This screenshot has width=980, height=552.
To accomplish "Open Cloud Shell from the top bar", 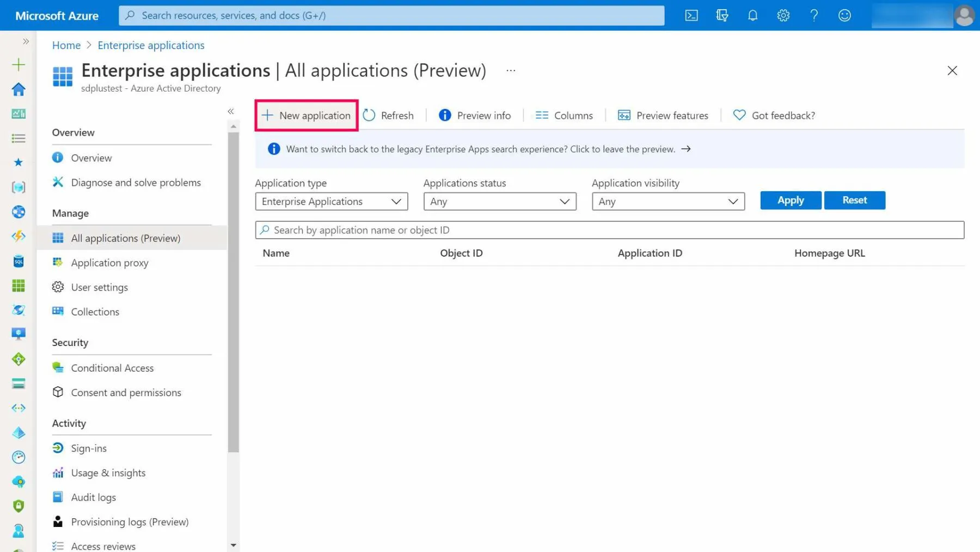I will point(691,15).
